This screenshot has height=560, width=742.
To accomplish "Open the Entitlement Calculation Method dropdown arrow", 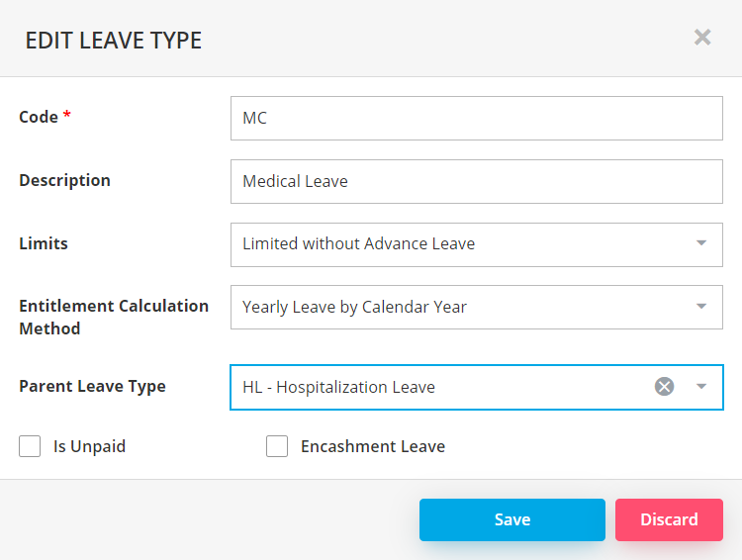I will [x=701, y=307].
